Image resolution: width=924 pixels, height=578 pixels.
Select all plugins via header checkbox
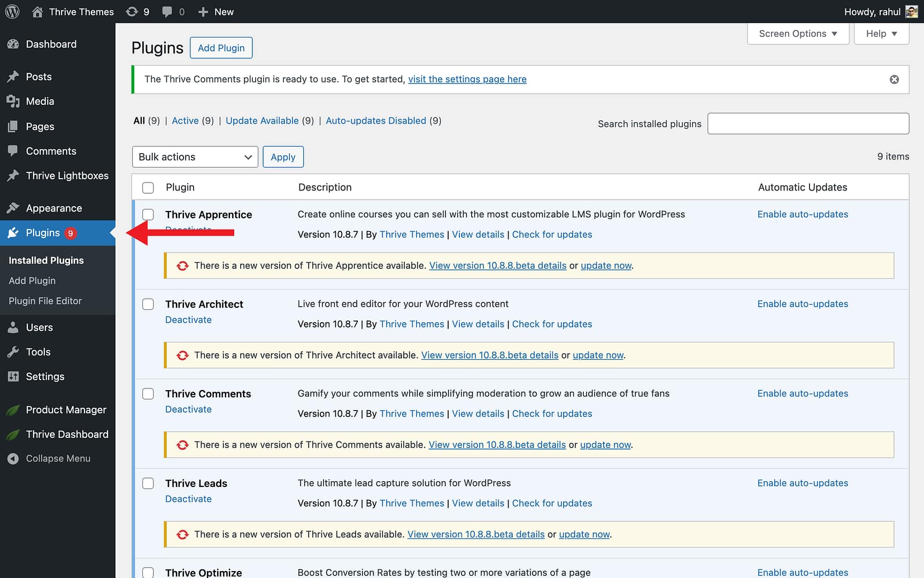(x=148, y=187)
